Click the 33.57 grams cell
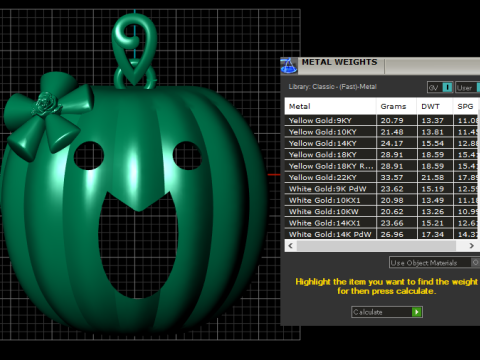The image size is (480, 360). [397, 177]
